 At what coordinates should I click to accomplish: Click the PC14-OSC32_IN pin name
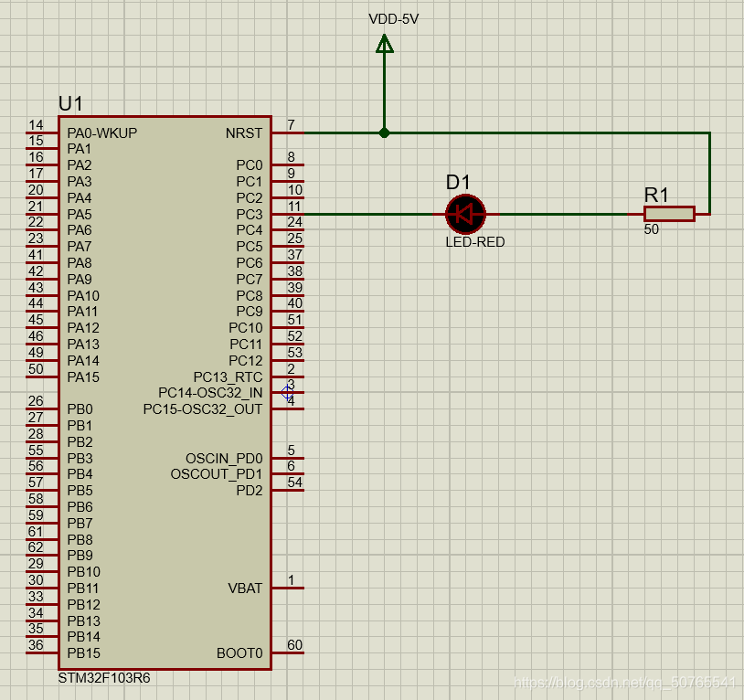coord(210,393)
